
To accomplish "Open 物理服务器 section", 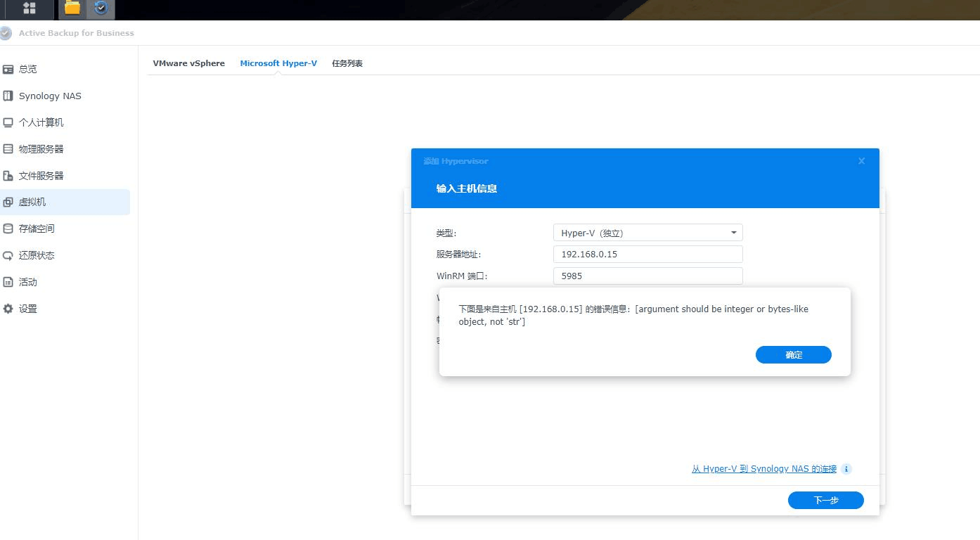I will coord(65,149).
